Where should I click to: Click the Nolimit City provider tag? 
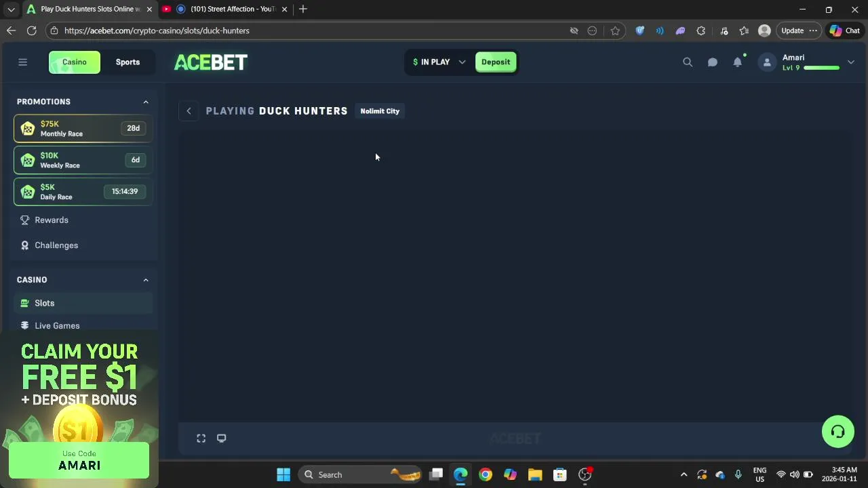pyautogui.click(x=380, y=111)
